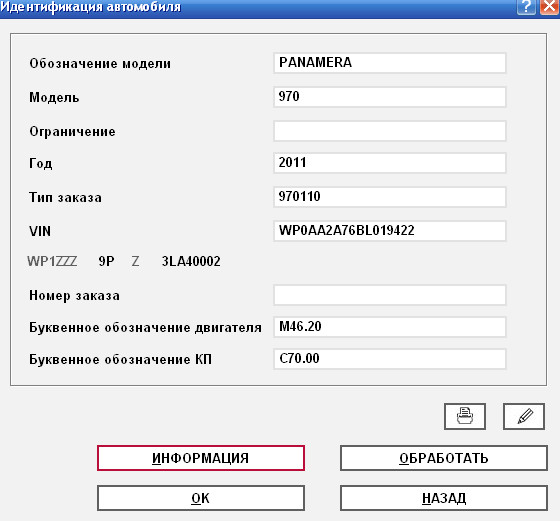Open the help question mark button

526,7
